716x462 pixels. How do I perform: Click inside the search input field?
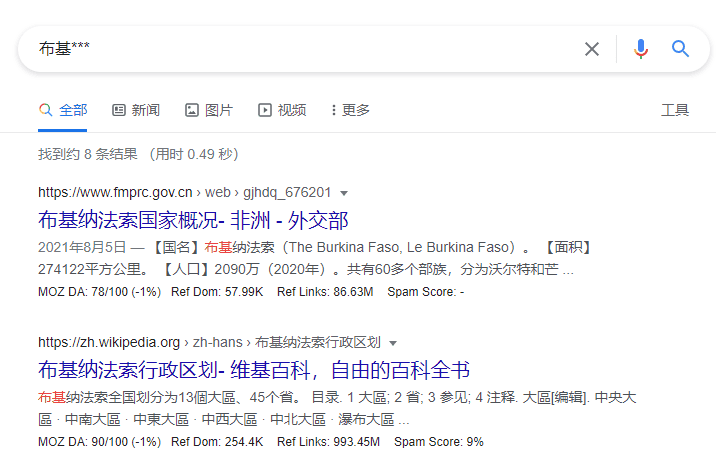pos(300,49)
